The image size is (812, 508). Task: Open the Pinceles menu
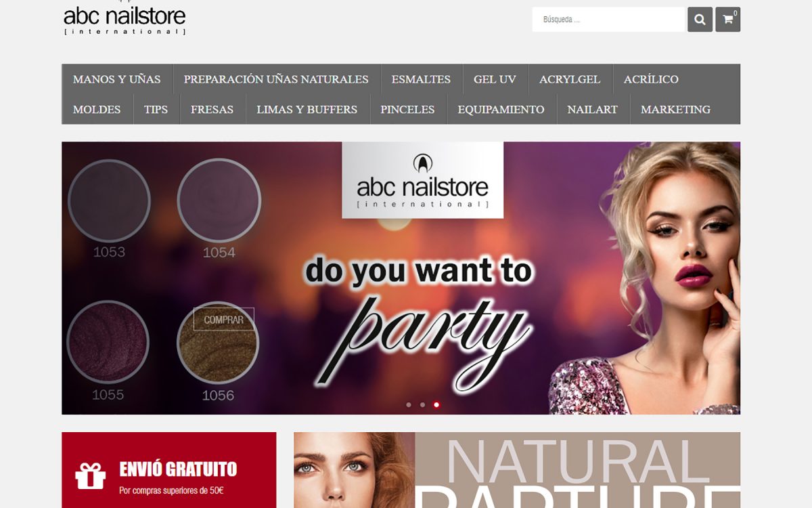pos(407,109)
